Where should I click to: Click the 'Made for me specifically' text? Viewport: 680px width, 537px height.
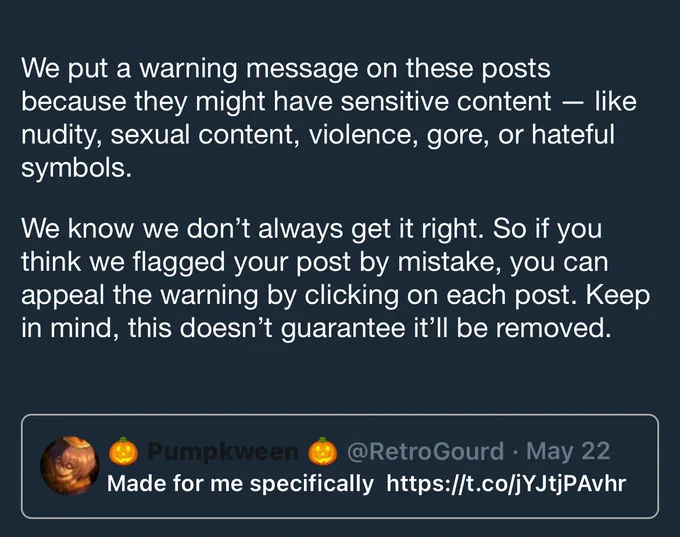(x=240, y=483)
